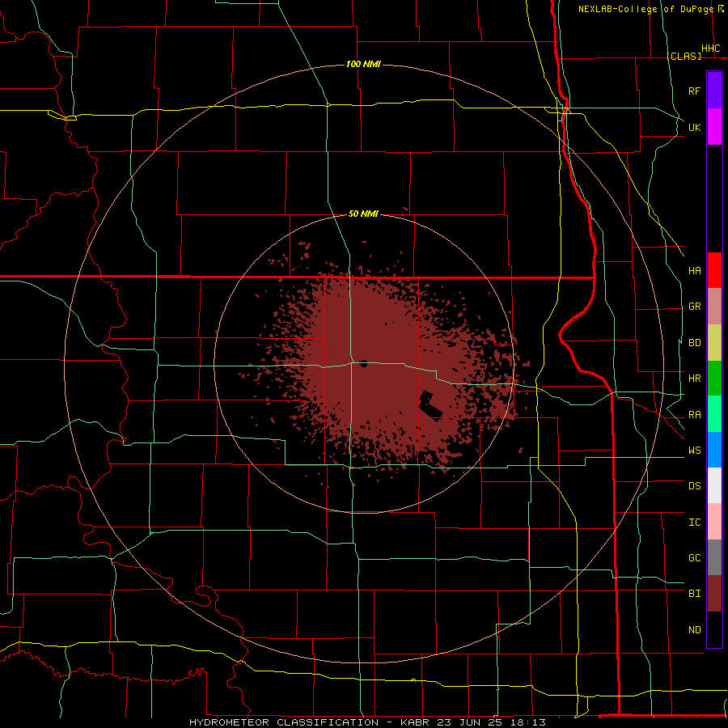Select the GC gray legend swatch
The height and width of the screenshot is (728, 728).
[714, 557]
